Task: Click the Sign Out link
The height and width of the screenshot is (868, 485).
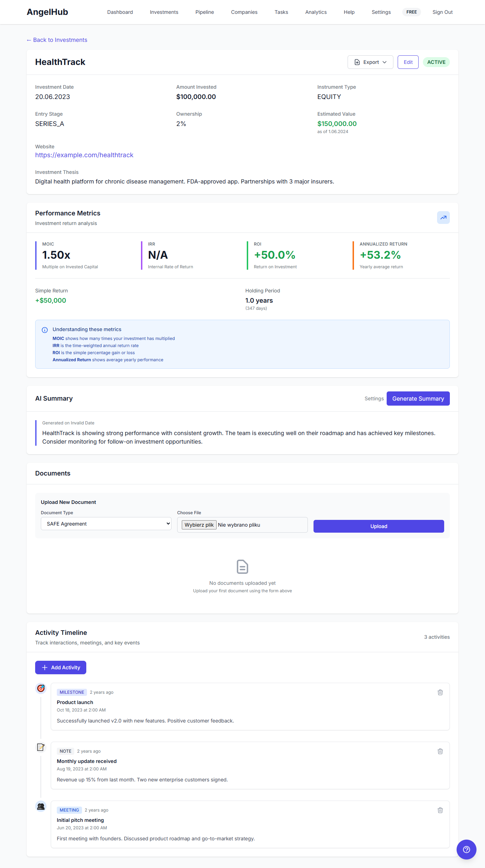Action: (442, 12)
